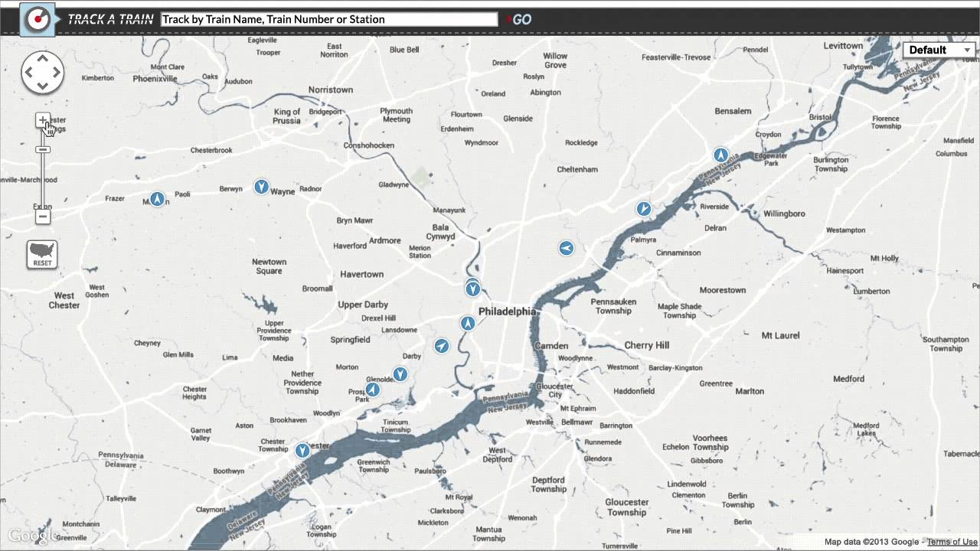The width and height of the screenshot is (980, 551).
Task: Open the Default map style dropdown
Action: point(939,51)
